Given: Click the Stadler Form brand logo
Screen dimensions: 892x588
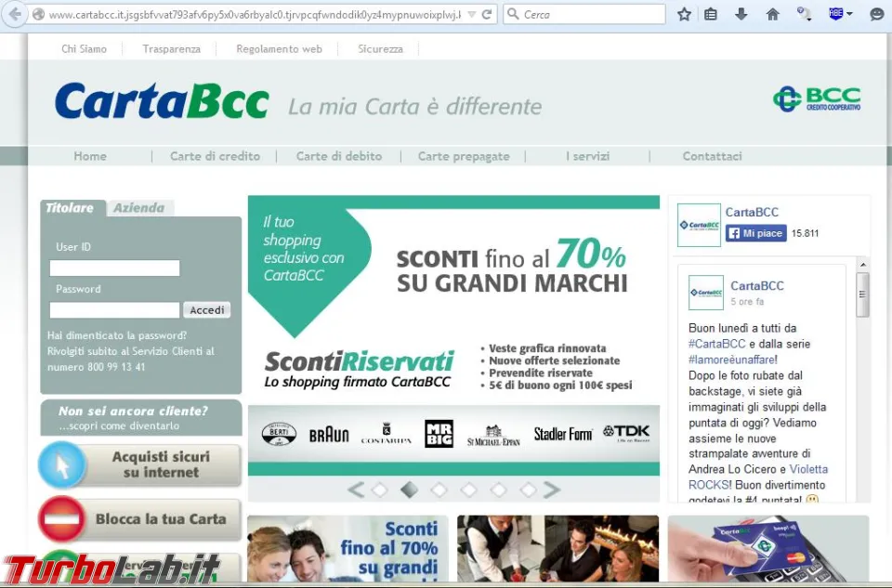Looking at the screenshot, I should point(563,435).
